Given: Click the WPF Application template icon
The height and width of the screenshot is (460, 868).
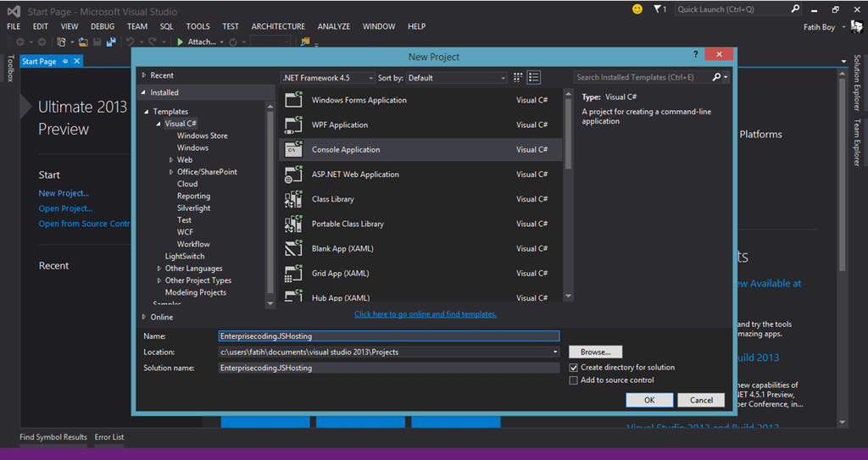Looking at the screenshot, I should click(x=293, y=125).
